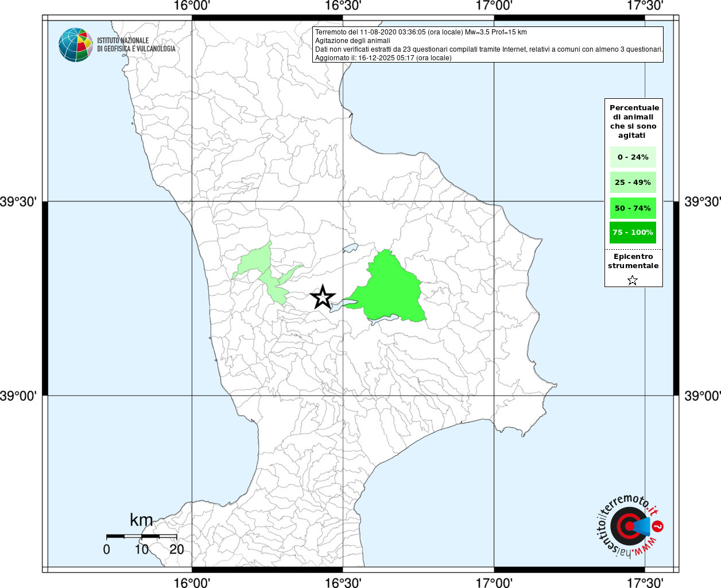The image size is (721, 588).
Task: Click the red target bullseye in the logo
Action: point(626,526)
